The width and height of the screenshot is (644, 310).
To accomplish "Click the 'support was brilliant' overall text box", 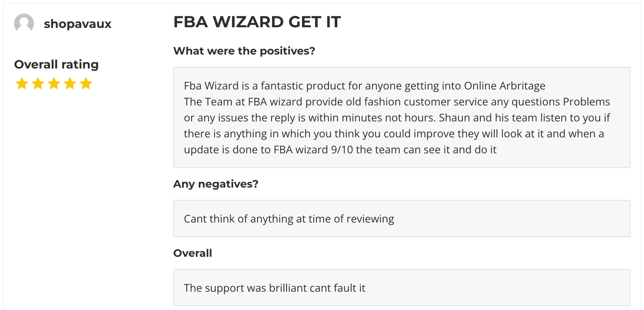I will (x=402, y=288).
